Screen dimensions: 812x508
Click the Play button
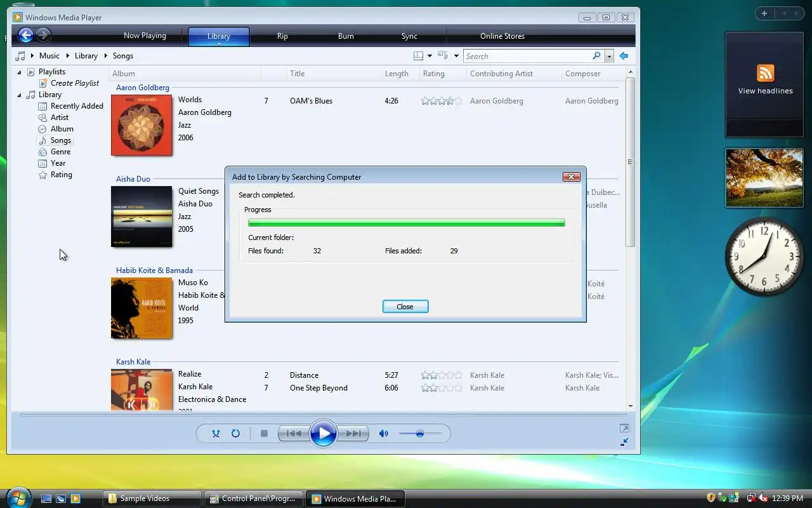[324, 434]
